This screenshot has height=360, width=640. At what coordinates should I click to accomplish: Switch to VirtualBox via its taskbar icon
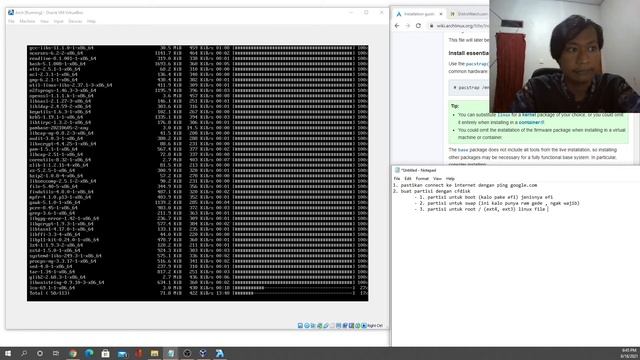tap(203, 353)
